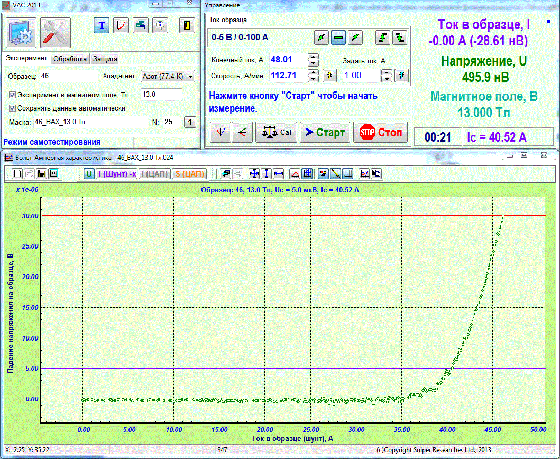Toggle the grid display icon in chart toolbar
Screen dimensions: 560x459
tap(308, 174)
